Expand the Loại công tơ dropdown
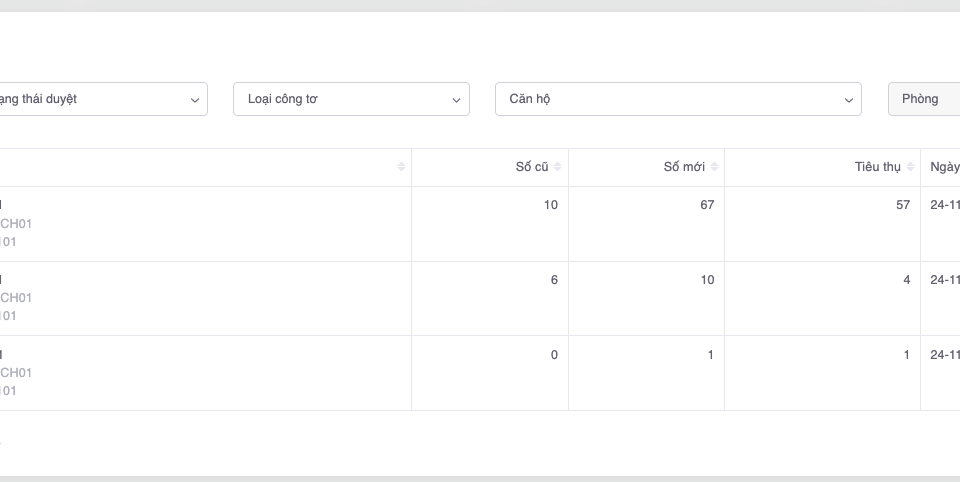The image size is (960, 482). pyautogui.click(x=351, y=99)
